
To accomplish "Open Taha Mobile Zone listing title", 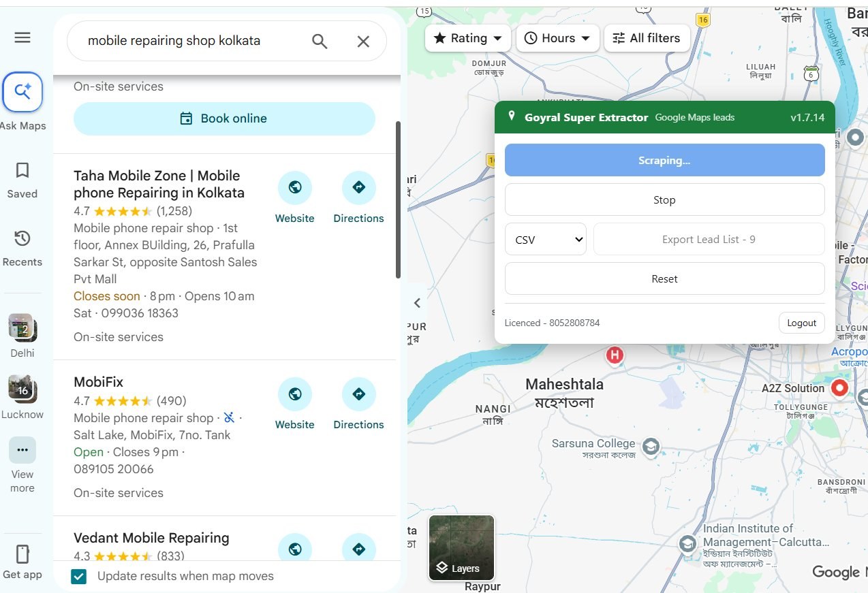I will [159, 184].
